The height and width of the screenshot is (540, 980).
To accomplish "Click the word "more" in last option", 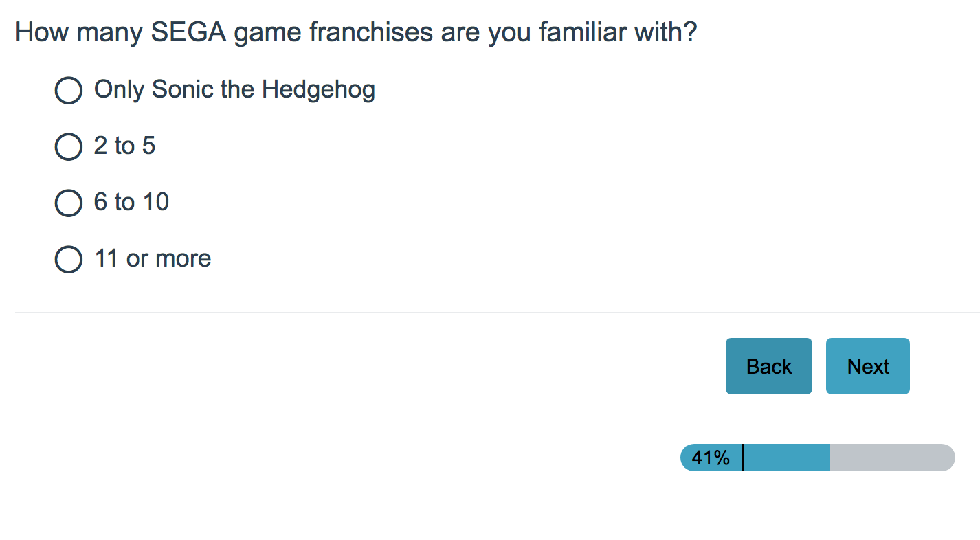I will click(x=183, y=258).
